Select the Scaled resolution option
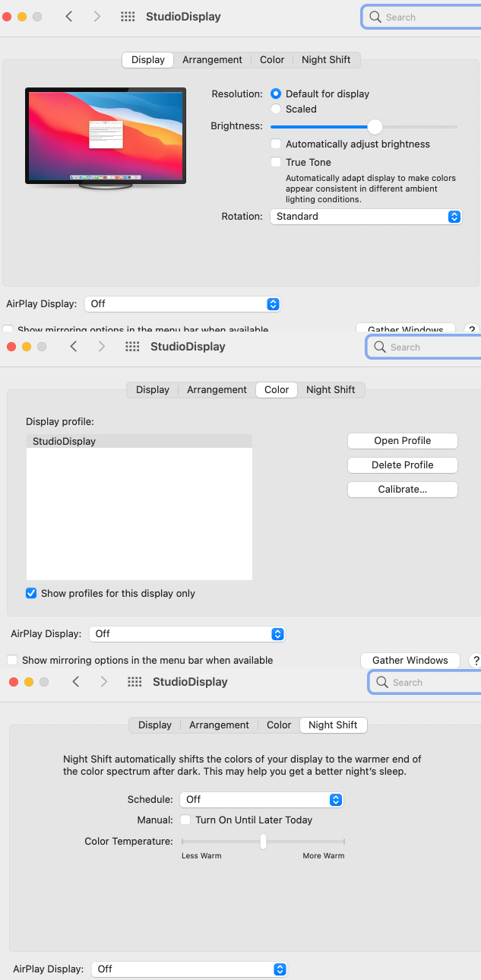Image resolution: width=481 pixels, height=980 pixels. coord(276,109)
